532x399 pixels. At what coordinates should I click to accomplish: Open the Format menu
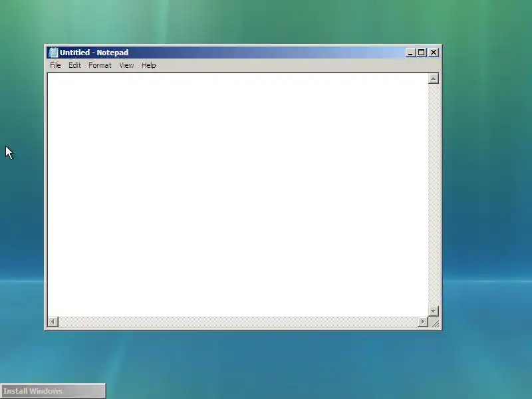click(x=100, y=65)
